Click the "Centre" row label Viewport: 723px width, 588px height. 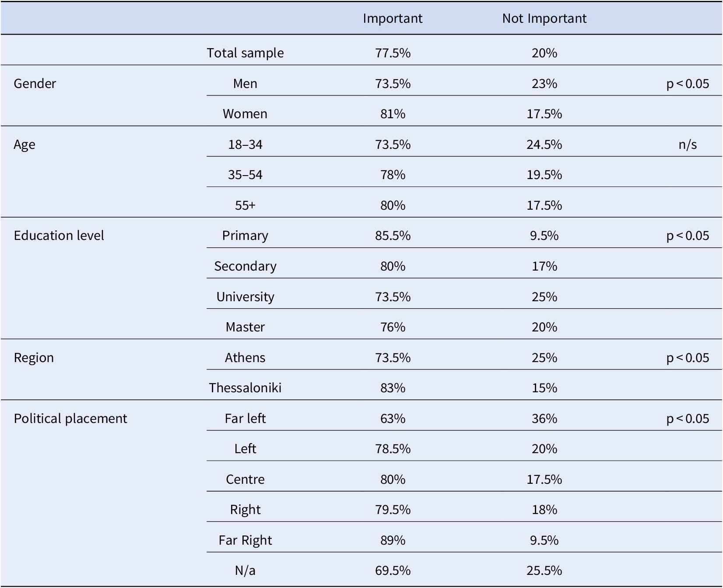pos(245,479)
